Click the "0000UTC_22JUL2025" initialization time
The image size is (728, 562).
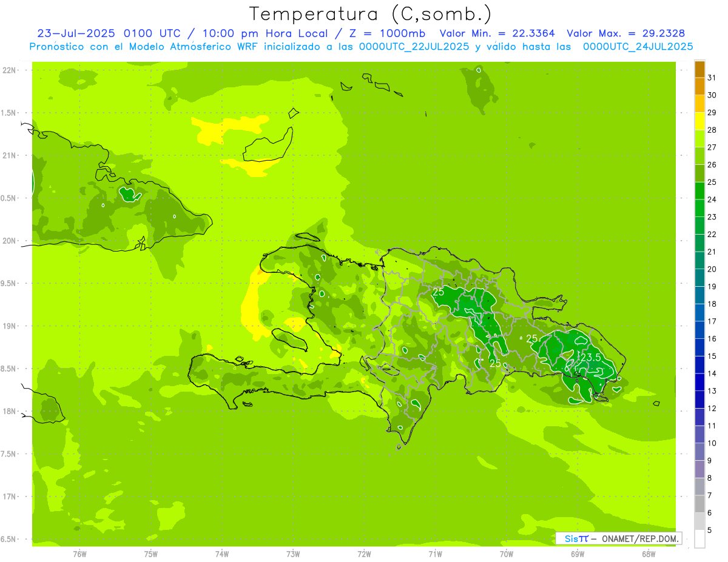coord(414,47)
